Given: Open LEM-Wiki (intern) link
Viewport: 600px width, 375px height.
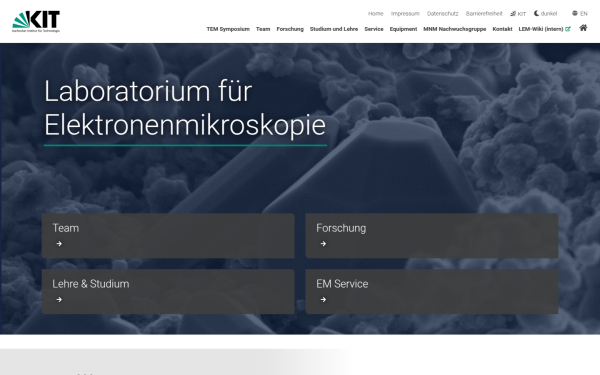Looking at the screenshot, I should pos(541,29).
